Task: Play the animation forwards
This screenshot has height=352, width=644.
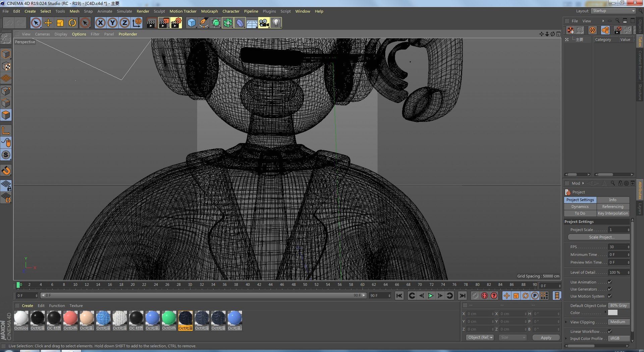Action: 431,296
